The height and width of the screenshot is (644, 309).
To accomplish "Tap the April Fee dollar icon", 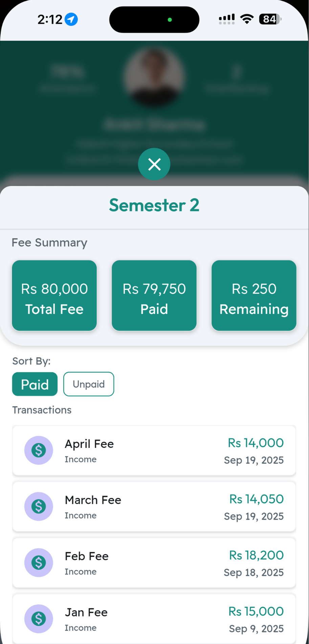I will pos(39,450).
